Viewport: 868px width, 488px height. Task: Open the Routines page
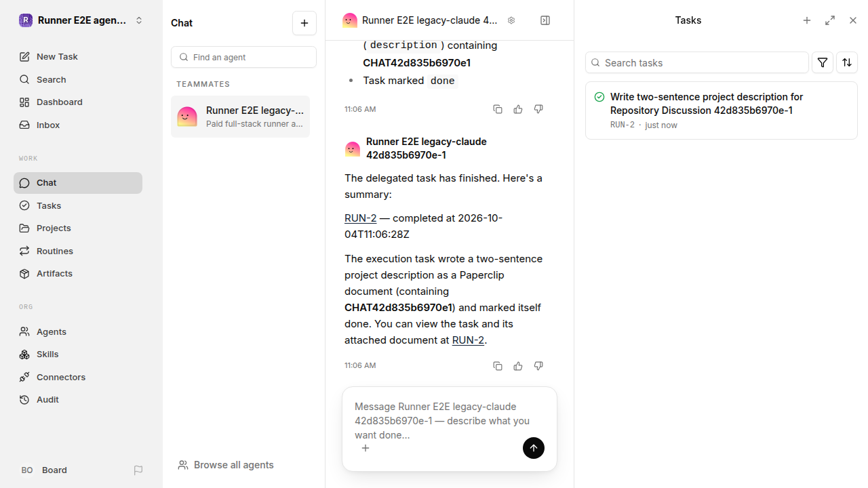point(78,251)
